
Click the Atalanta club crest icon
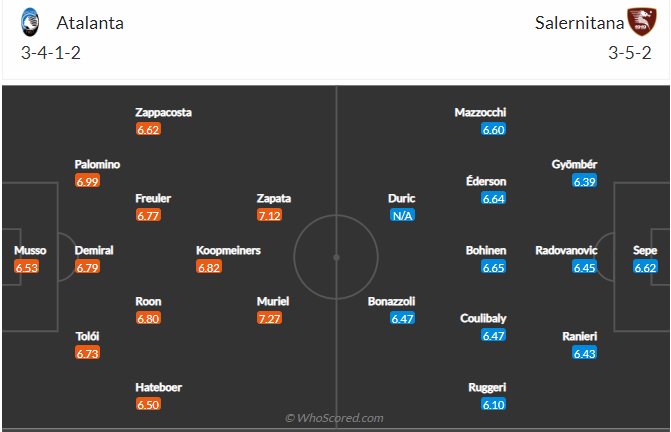pyautogui.click(x=30, y=22)
